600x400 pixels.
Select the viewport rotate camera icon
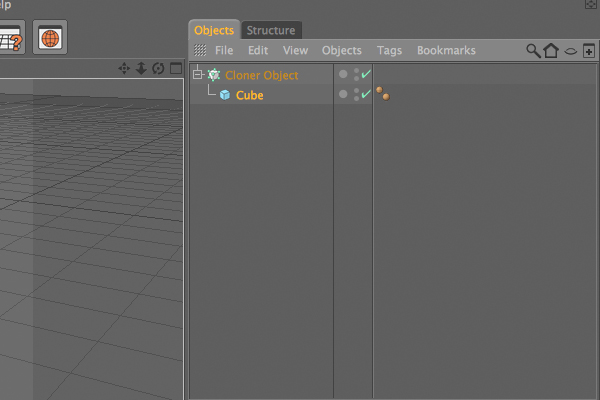158,69
